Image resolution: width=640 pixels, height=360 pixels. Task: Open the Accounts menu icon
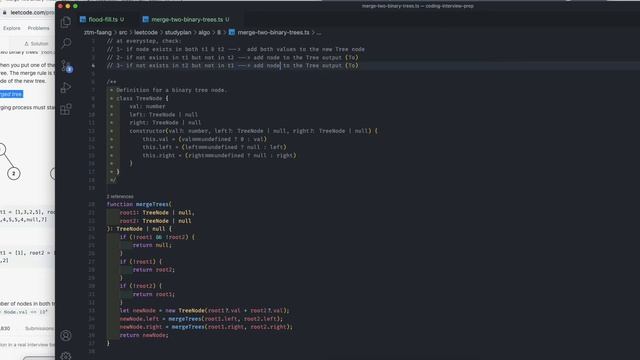66,336
